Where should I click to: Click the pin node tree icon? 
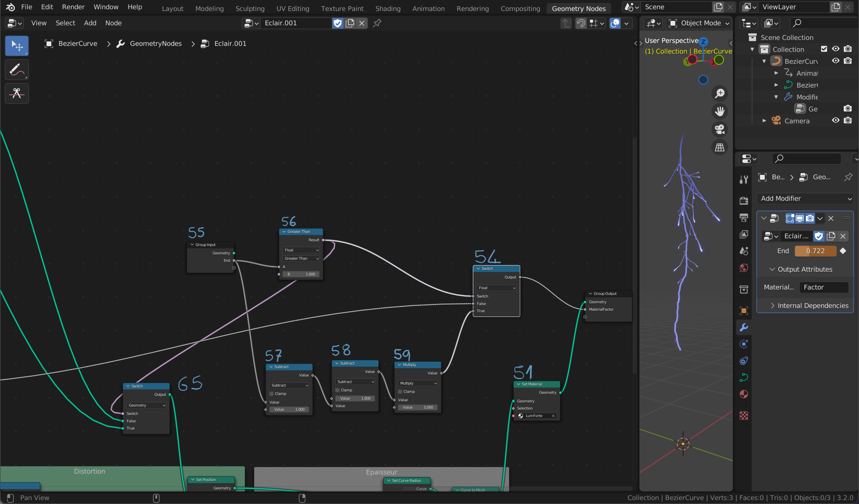pos(377,23)
